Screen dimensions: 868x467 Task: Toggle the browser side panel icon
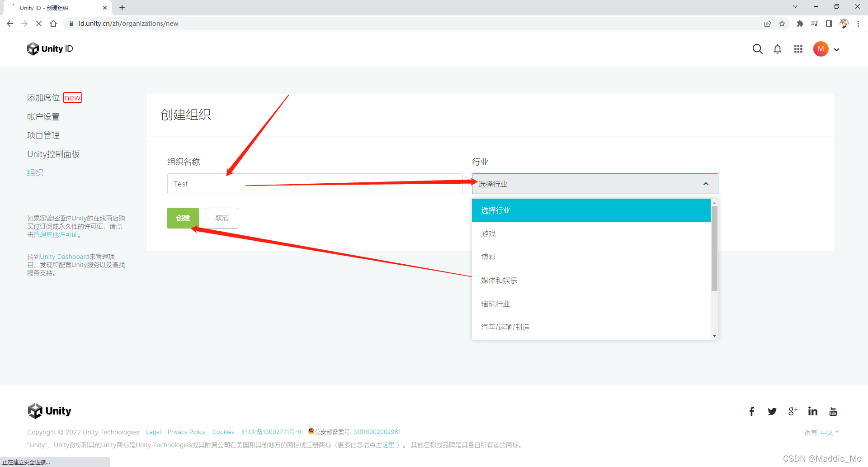pos(829,24)
